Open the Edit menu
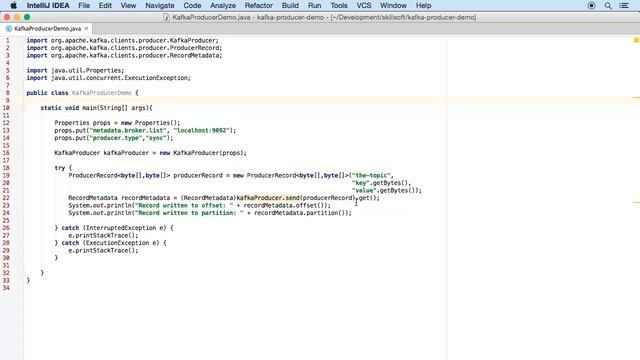 tap(105, 5)
